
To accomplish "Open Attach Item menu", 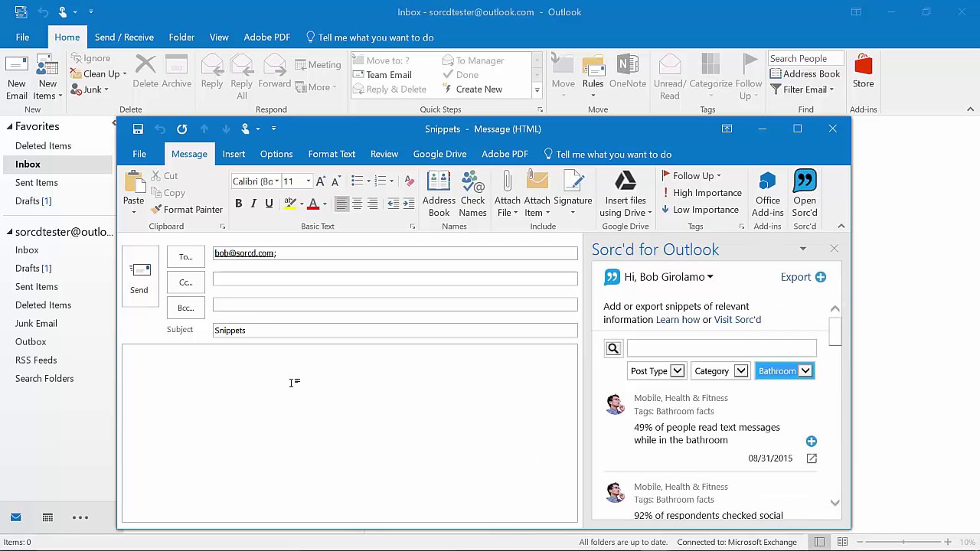I will (537, 194).
